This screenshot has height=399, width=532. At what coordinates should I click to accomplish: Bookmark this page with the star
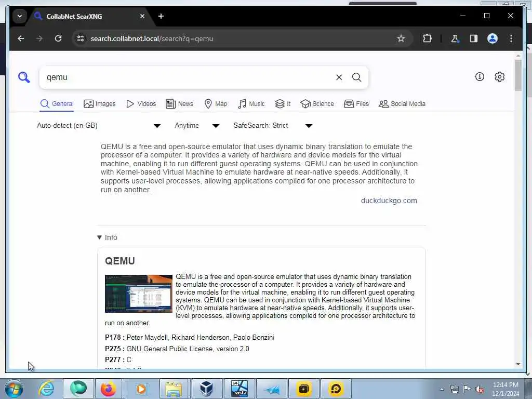click(401, 38)
